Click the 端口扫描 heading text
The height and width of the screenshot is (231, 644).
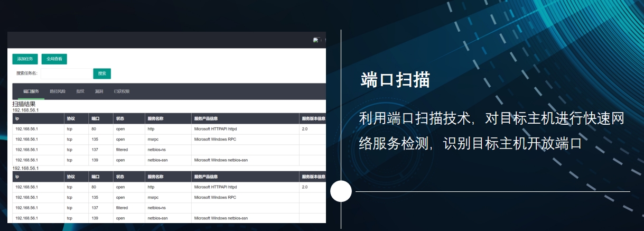pos(395,80)
